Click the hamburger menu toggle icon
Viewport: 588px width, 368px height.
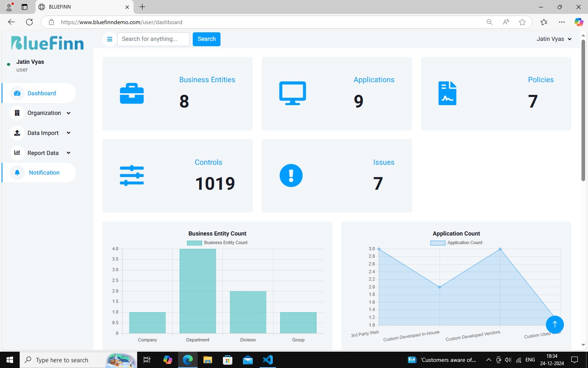[109, 39]
